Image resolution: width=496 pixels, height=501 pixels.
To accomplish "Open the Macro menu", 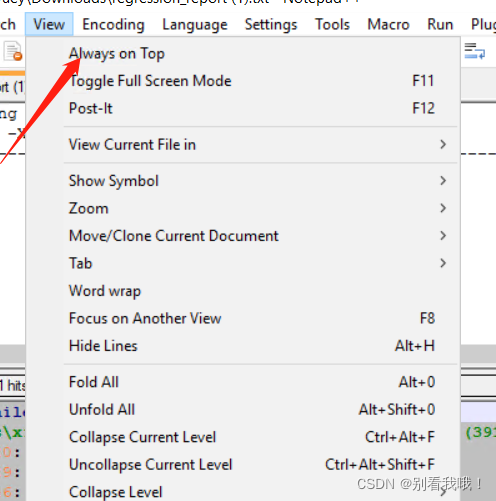I will point(388,24).
